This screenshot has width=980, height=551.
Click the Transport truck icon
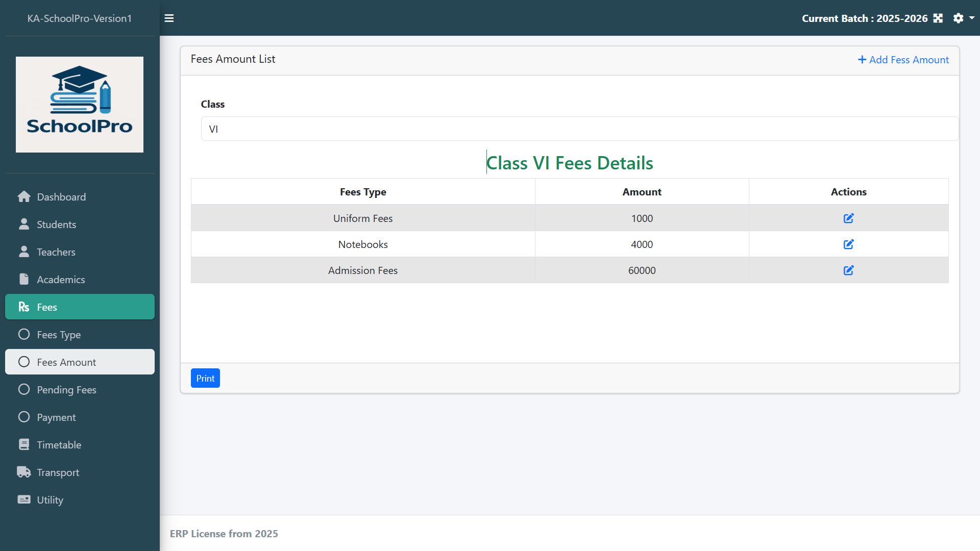(24, 472)
